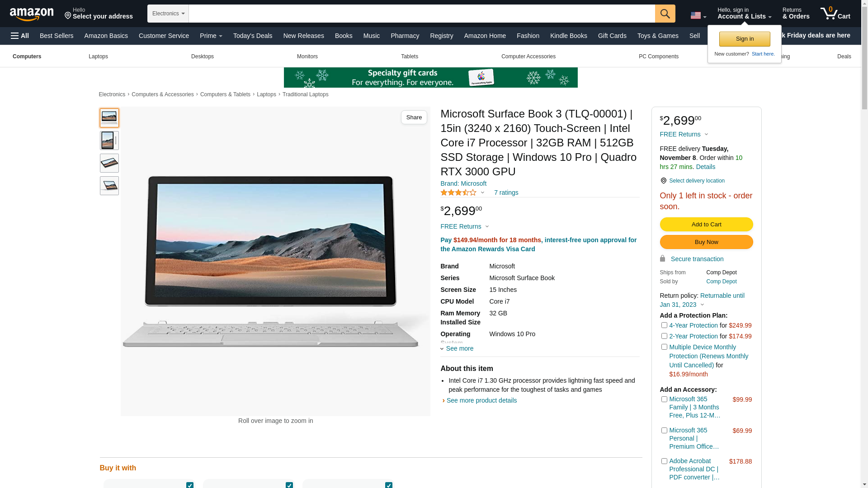Image resolution: width=868 pixels, height=488 pixels.
Task: Click inside the search input field
Action: click(x=421, y=14)
